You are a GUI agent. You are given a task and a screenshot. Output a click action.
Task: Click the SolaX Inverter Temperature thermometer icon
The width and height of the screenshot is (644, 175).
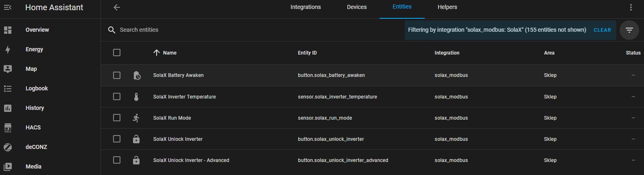tap(136, 97)
